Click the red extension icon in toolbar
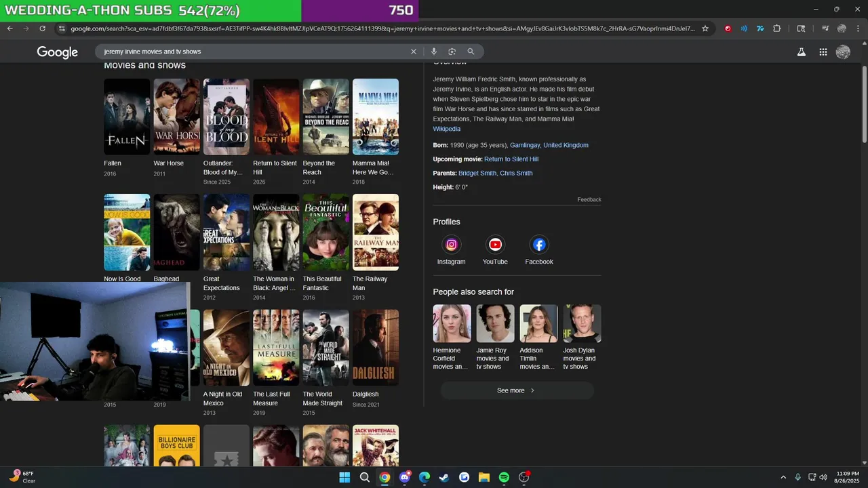 point(728,28)
